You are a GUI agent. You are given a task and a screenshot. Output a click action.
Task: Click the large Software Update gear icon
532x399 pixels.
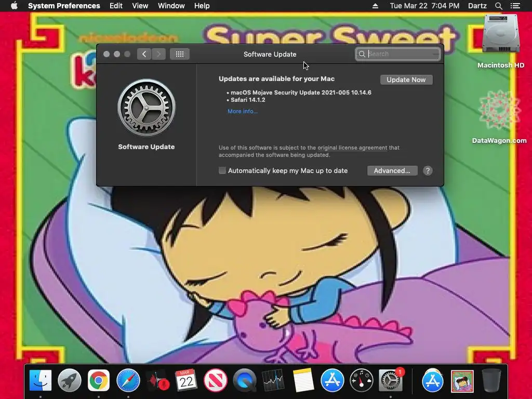click(146, 108)
